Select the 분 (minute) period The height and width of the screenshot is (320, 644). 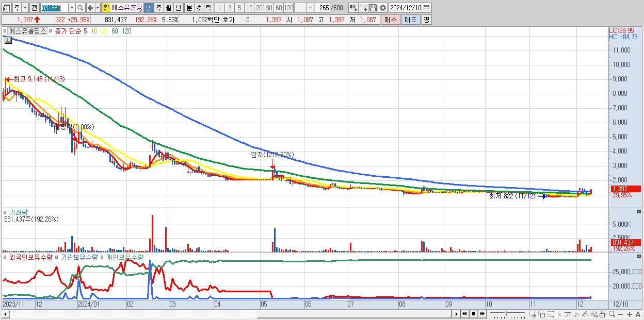(189, 8)
